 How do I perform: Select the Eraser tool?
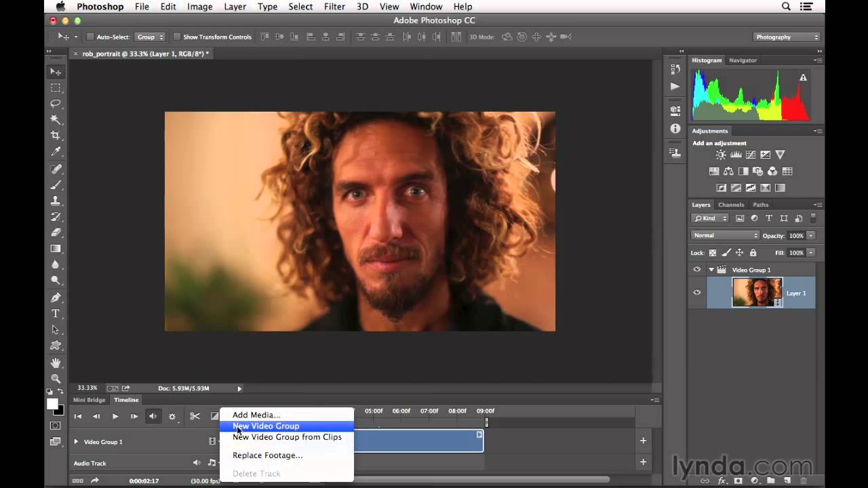[56, 232]
